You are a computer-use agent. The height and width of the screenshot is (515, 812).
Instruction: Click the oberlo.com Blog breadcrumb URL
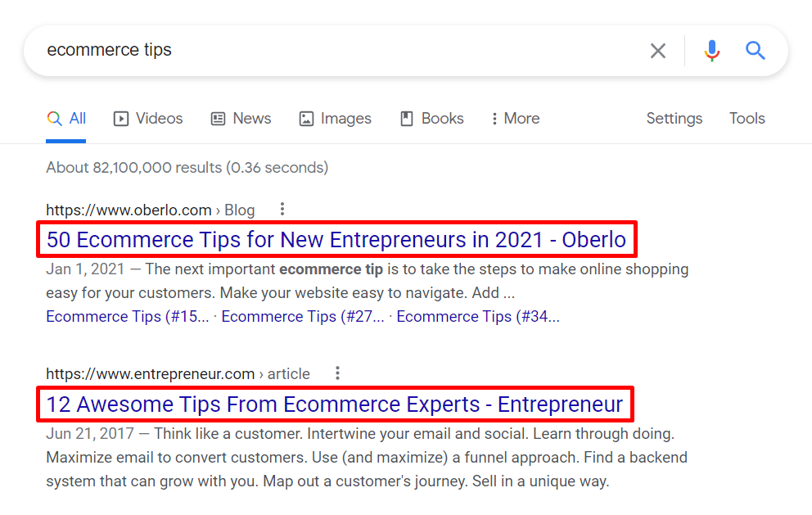click(150, 210)
